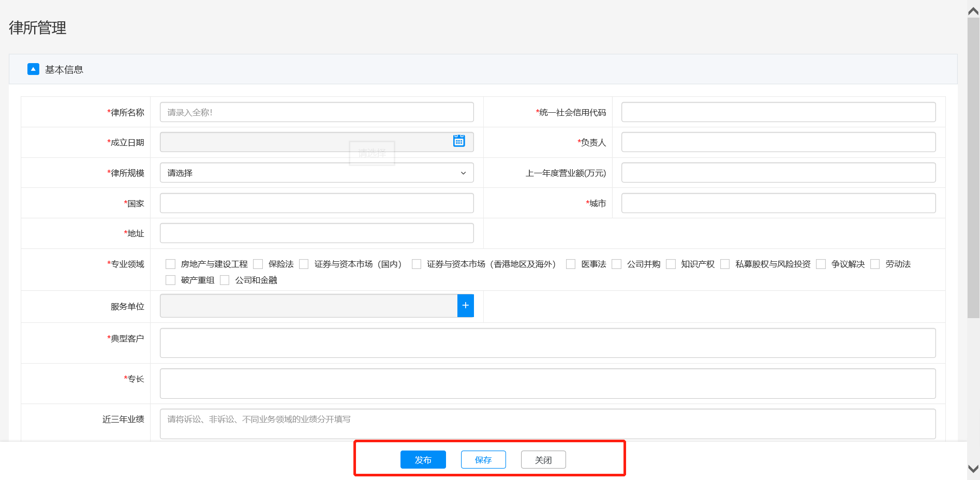Image resolution: width=980 pixels, height=480 pixels.
Task: Toggle the 劳动法 checkbox
Action: [x=875, y=264]
